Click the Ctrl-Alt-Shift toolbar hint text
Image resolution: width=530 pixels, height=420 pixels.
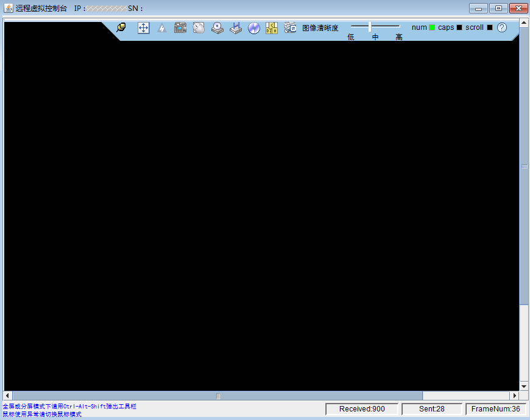(69, 406)
